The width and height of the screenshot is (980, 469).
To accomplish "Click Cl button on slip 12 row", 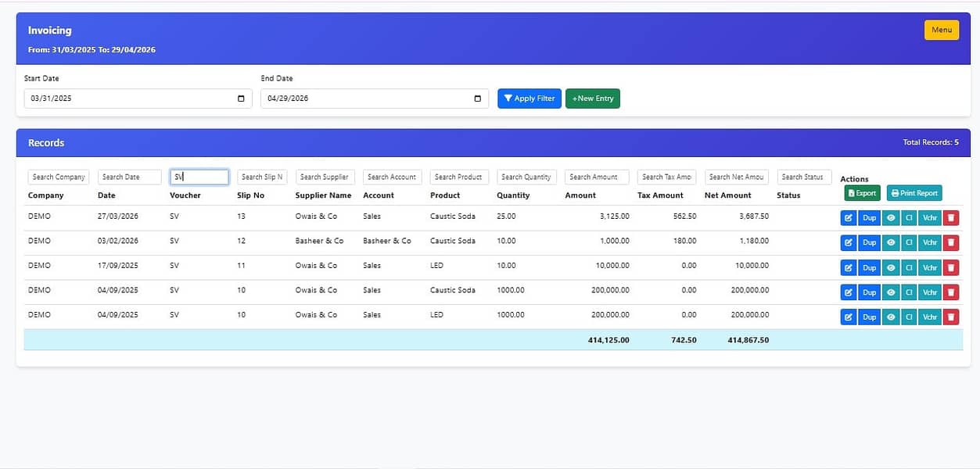I will (909, 243).
